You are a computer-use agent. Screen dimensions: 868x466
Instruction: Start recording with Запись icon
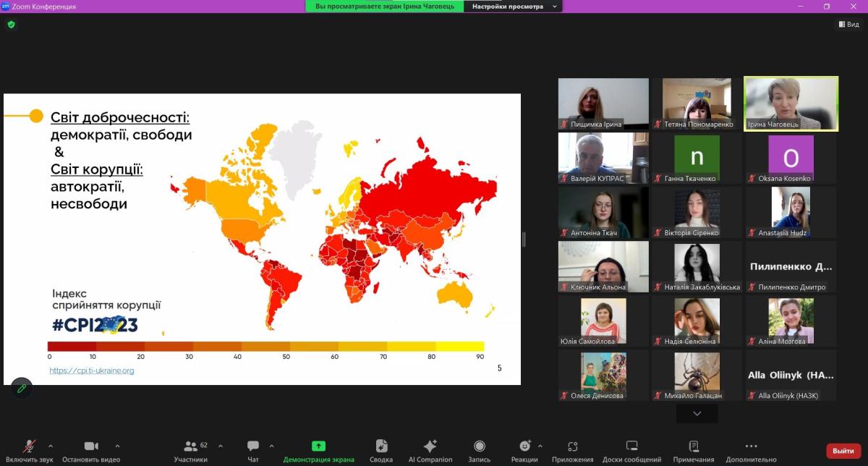click(x=479, y=446)
